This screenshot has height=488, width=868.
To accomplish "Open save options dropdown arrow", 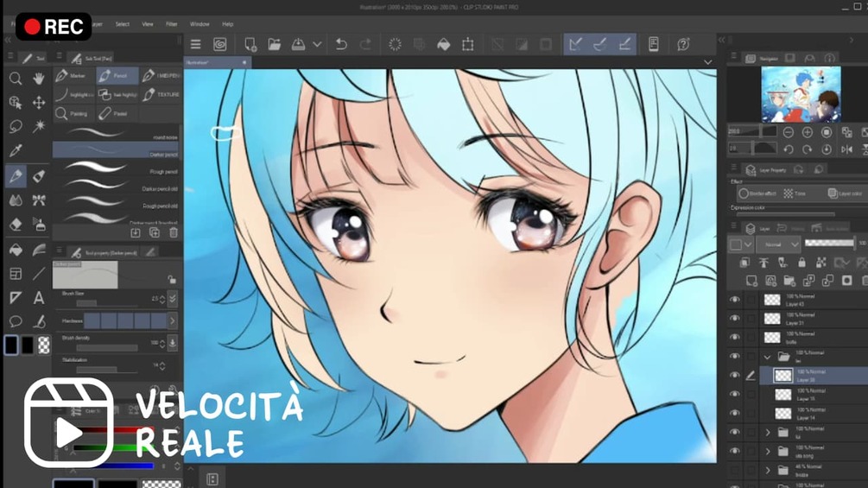I will click(317, 44).
